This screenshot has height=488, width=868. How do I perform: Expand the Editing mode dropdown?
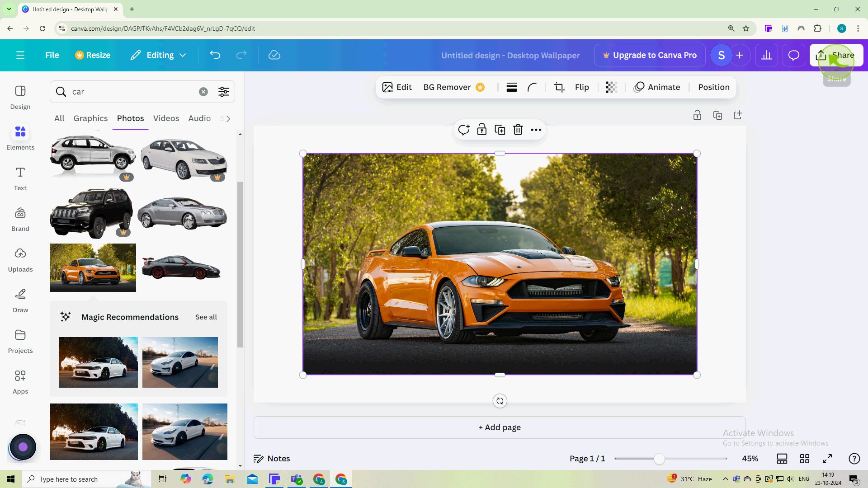pyautogui.click(x=159, y=55)
